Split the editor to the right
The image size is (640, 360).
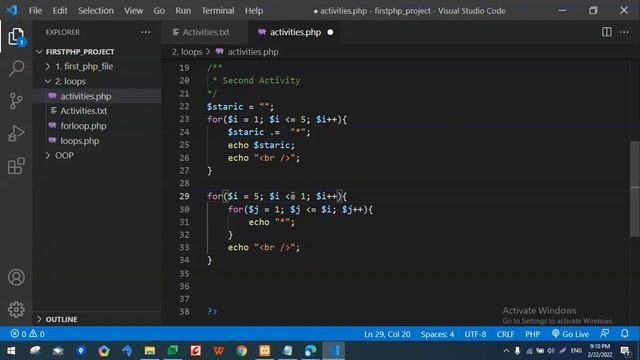click(607, 32)
